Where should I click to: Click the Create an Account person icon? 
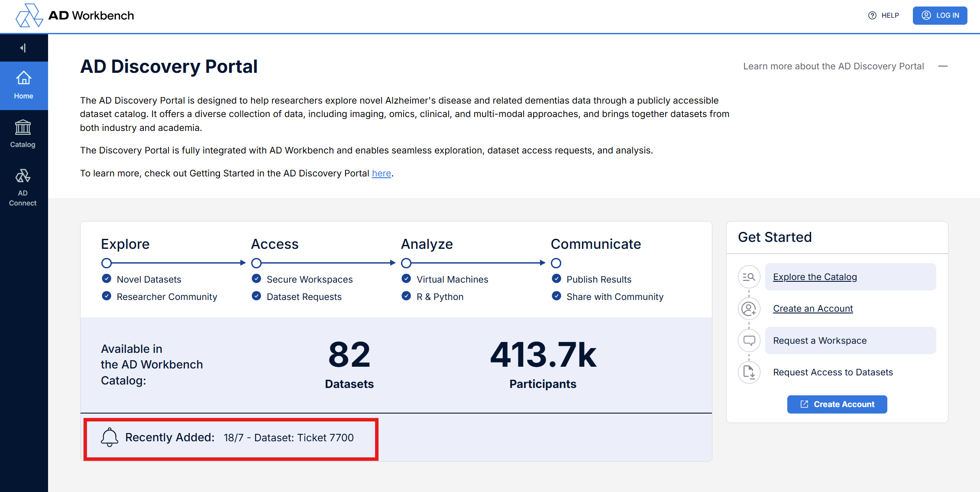tap(749, 309)
